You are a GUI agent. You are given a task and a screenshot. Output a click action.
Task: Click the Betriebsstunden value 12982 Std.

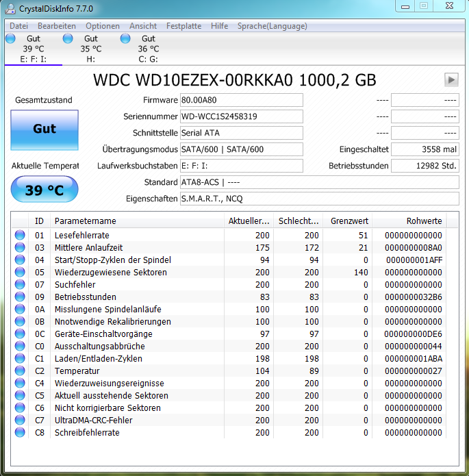tap(425, 166)
